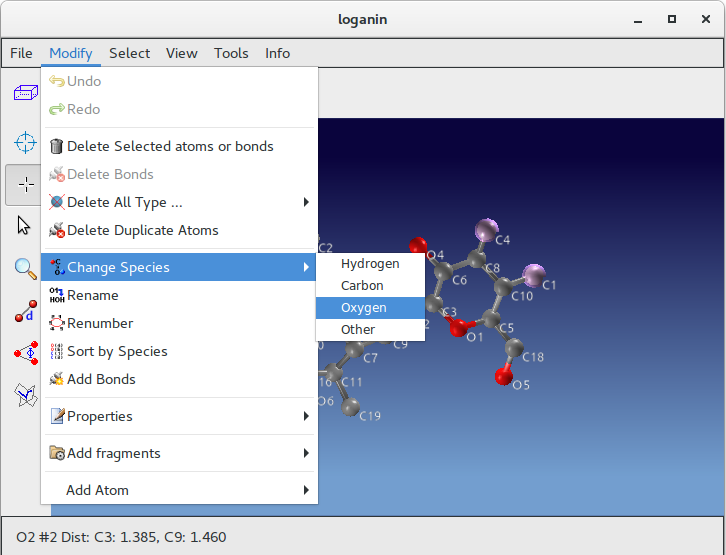Viewport: 726px width, 555px height.
Task: Click the gray carbon atom C19
Action: tap(350, 407)
